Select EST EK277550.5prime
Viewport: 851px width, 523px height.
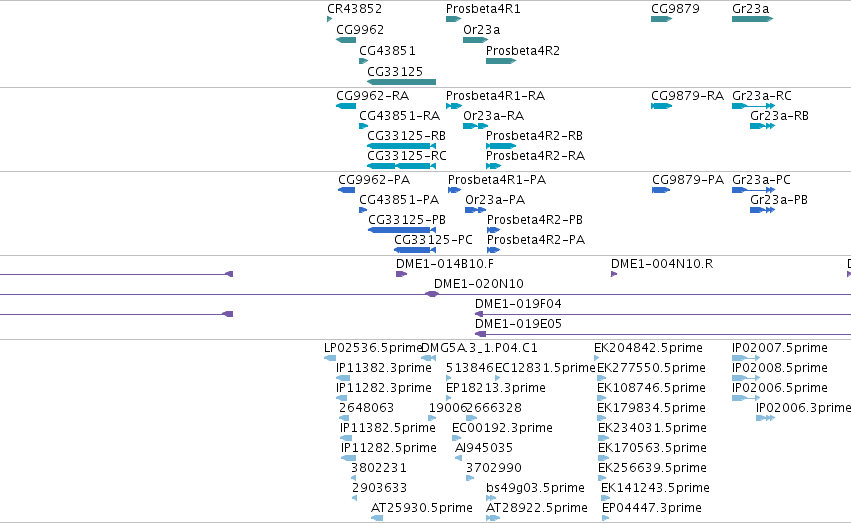pyautogui.click(x=601, y=379)
